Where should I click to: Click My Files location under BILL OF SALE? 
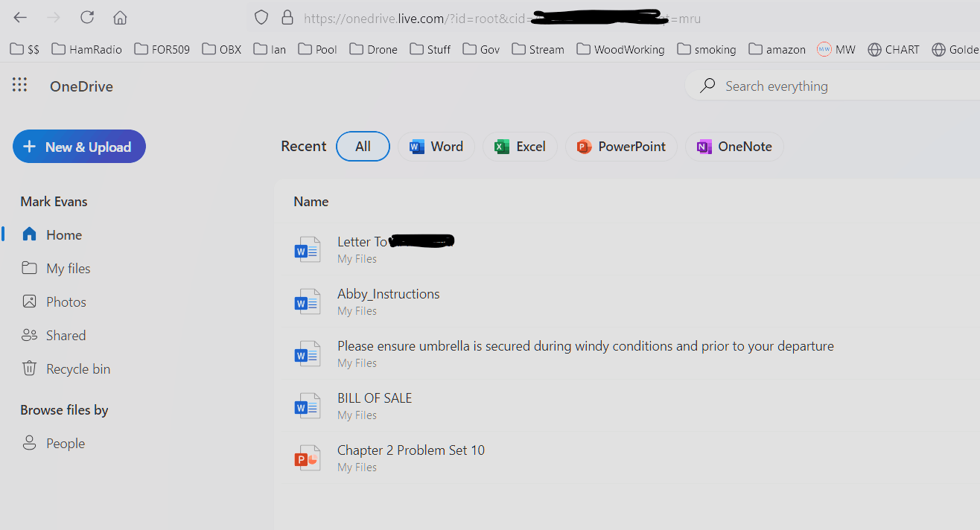click(x=357, y=415)
